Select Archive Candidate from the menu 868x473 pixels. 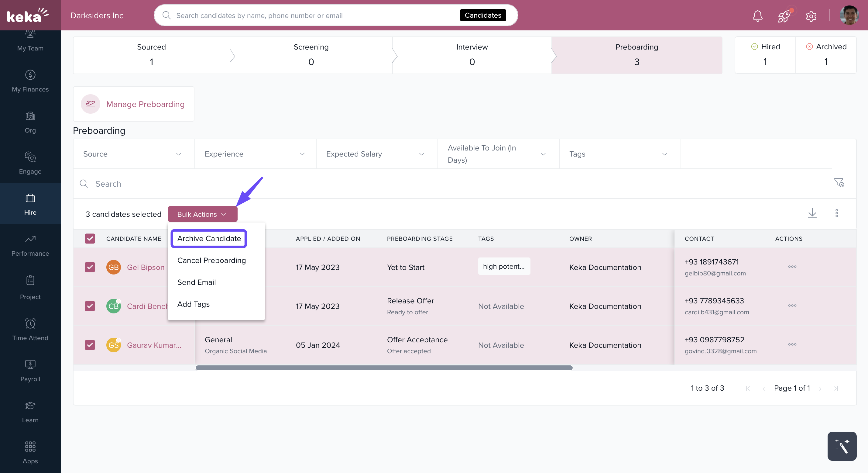[x=209, y=239]
